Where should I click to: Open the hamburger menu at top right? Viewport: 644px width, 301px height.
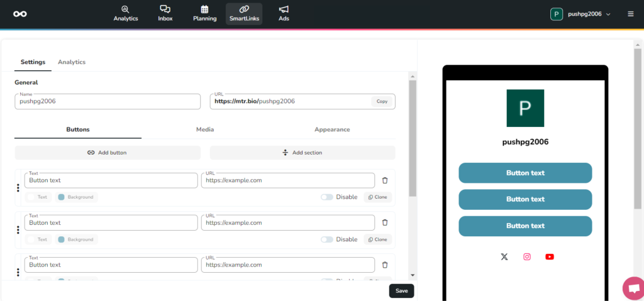[x=630, y=14]
